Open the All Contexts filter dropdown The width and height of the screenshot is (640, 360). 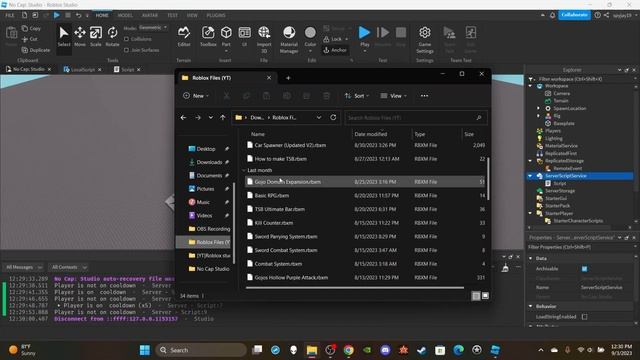(x=69, y=267)
